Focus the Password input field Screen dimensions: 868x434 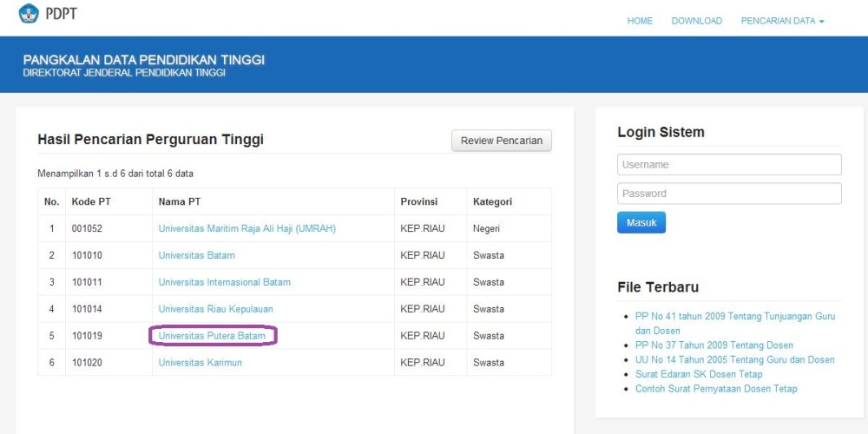click(729, 194)
